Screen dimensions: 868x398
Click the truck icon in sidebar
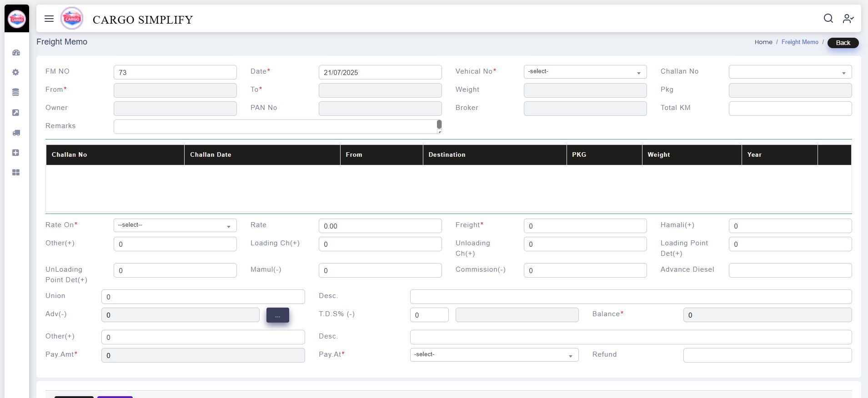[x=16, y=133]
